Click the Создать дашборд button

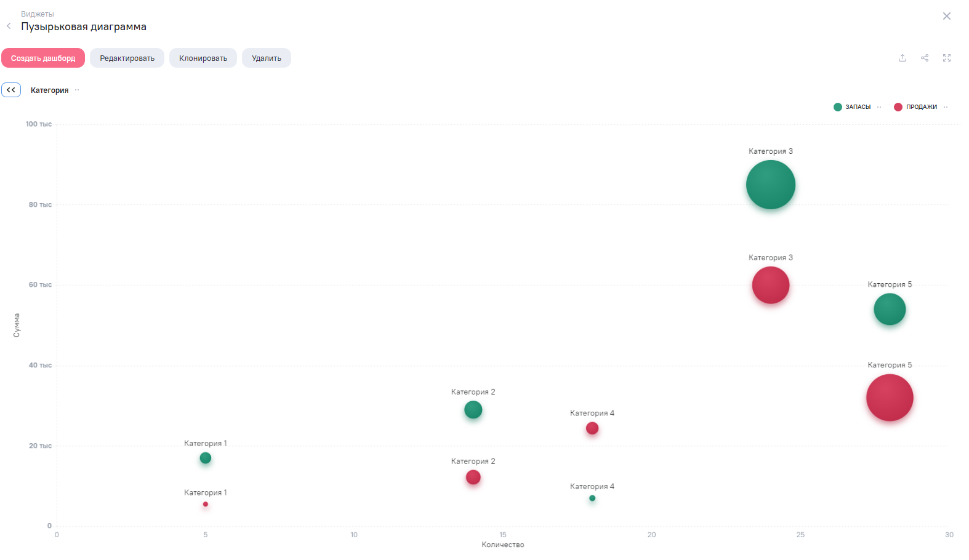[x=43, y=58]
